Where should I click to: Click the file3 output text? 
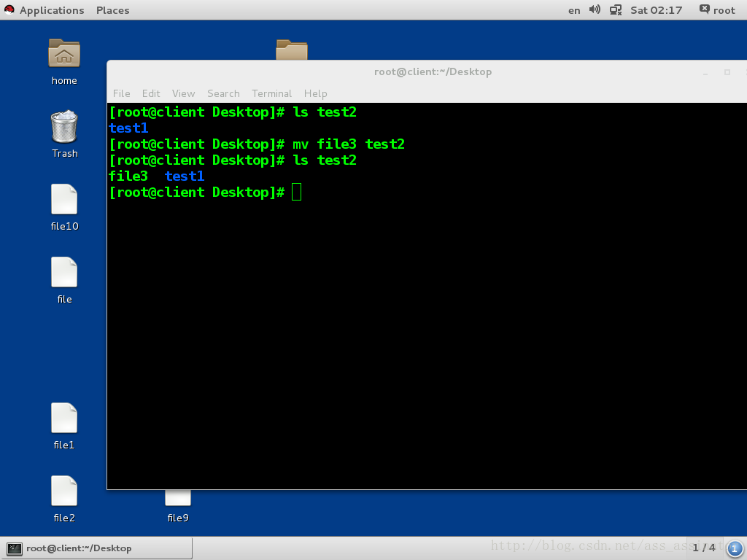[128, 176]
